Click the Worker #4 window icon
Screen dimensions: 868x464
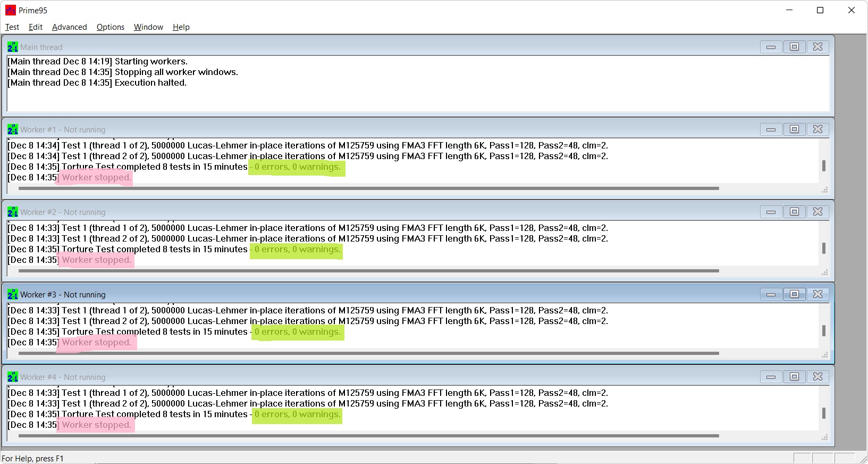[x=12, y=377]
